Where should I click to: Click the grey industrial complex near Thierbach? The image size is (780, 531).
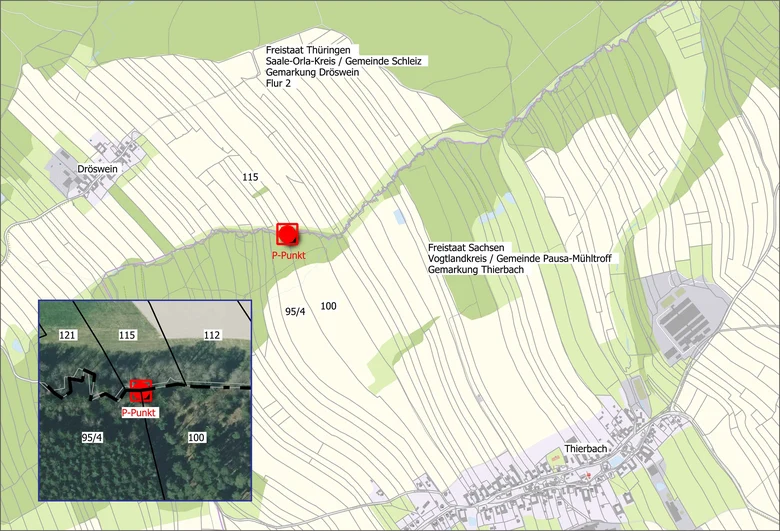point(684,319)
